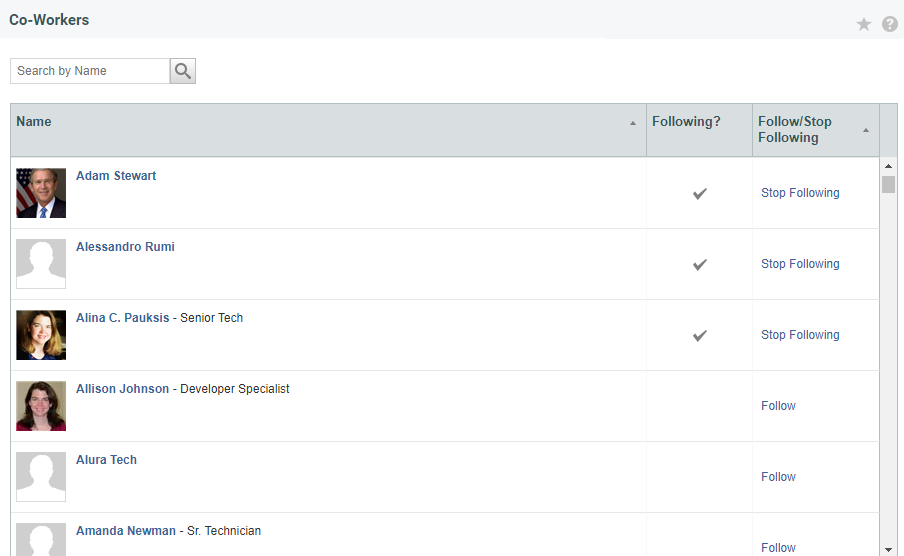Viewport: 904px width, 556px height.
Task: Select Alura Tech's blank avatar icon
Action: pyautogui.click(x=41, y=477)
